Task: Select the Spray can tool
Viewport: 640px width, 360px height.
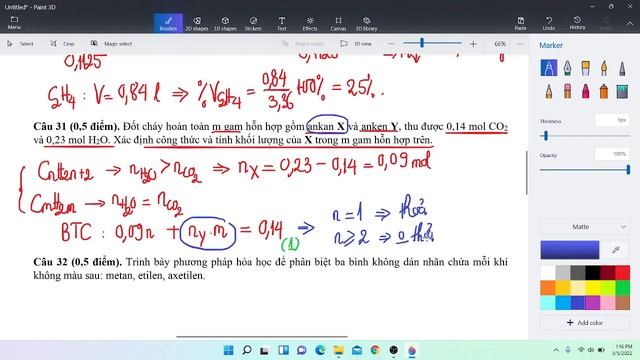Action: [x=604, y=91]
